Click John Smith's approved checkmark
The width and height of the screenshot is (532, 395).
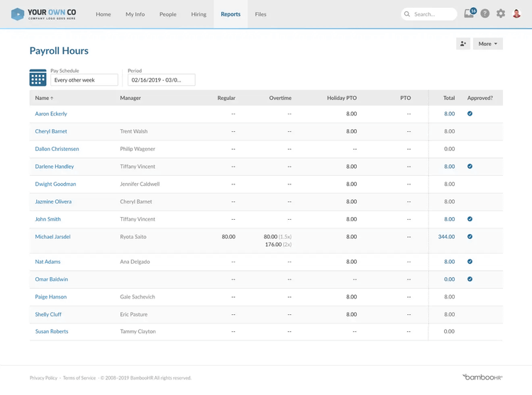470,219
